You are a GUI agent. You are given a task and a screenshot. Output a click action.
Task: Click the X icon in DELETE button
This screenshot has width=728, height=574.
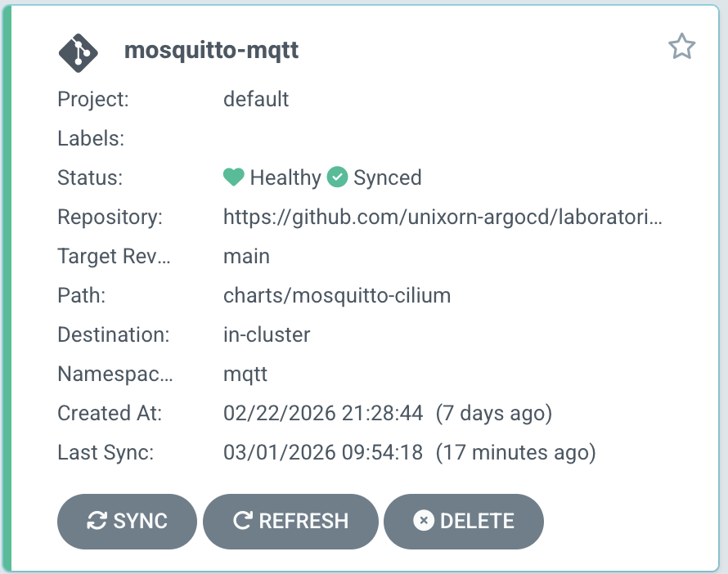coord(423,521)
